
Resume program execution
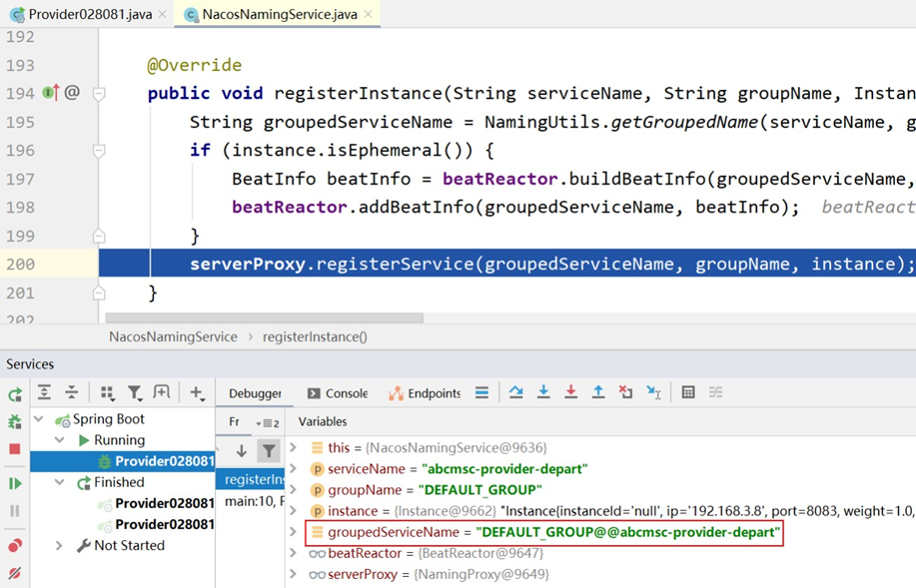pyautogui.click(x=15, y=483)
